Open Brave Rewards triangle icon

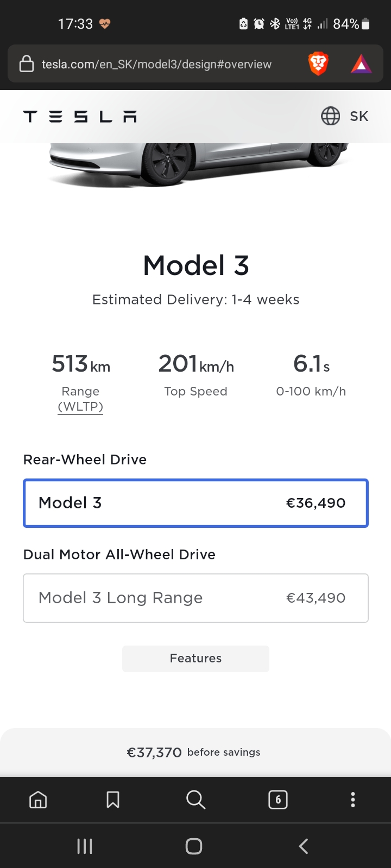pos(361,64)
